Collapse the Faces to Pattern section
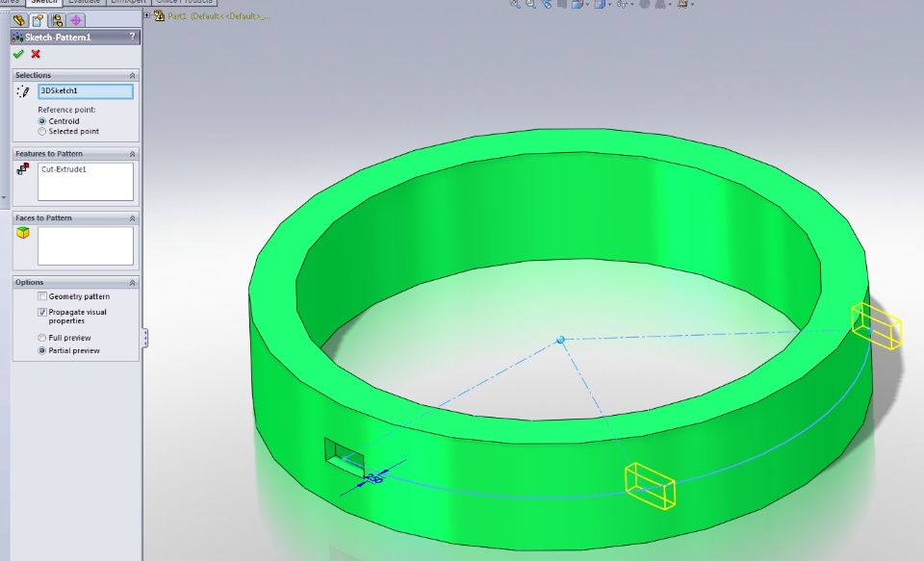Image resolution: width=924 pixels, height=561 pixels. [132, 218]
